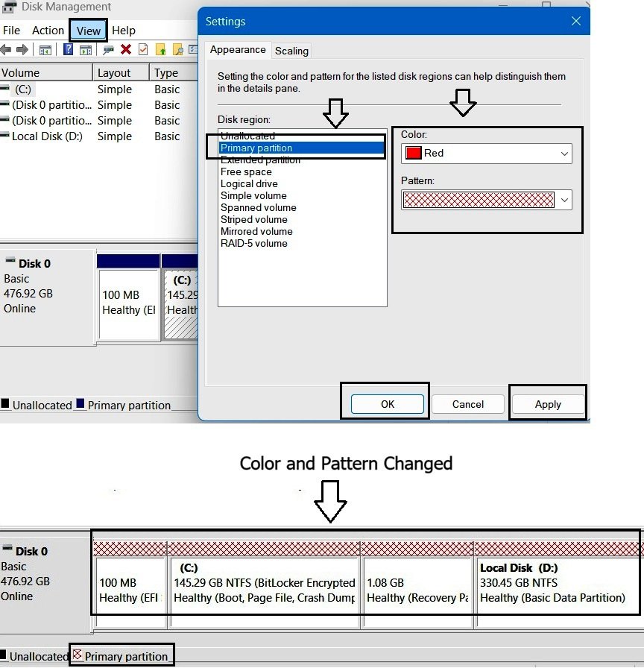Select Primary partition in Disk region list

coord(302,148)
